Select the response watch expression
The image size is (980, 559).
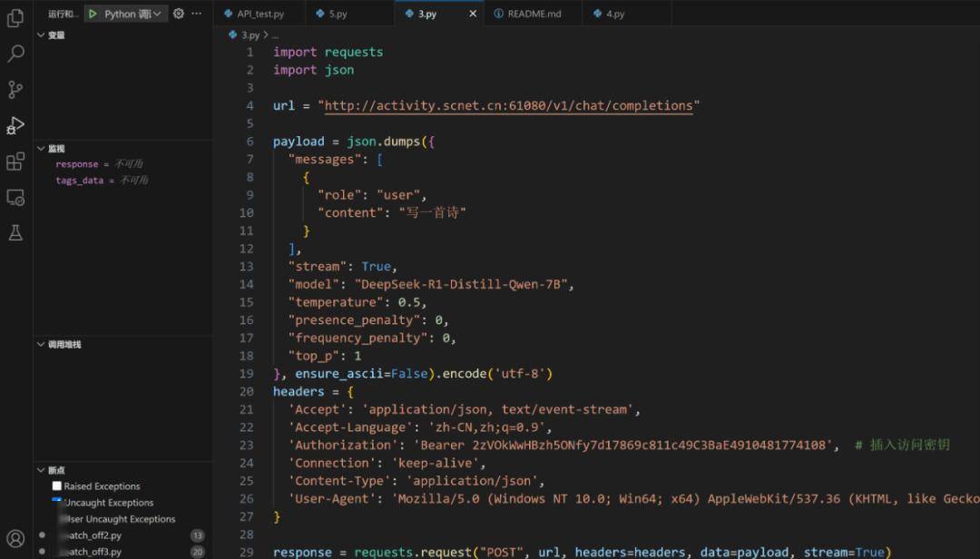[x=77, y=164]
